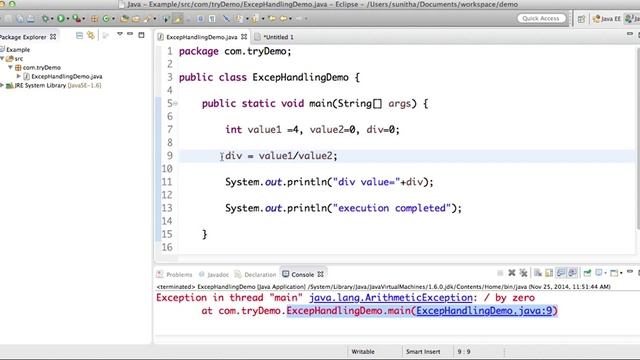Viewport: 640px width, 360px height.
Task: Click 'Smart Insert' in the status bar
Action: (x=423, y=351)
